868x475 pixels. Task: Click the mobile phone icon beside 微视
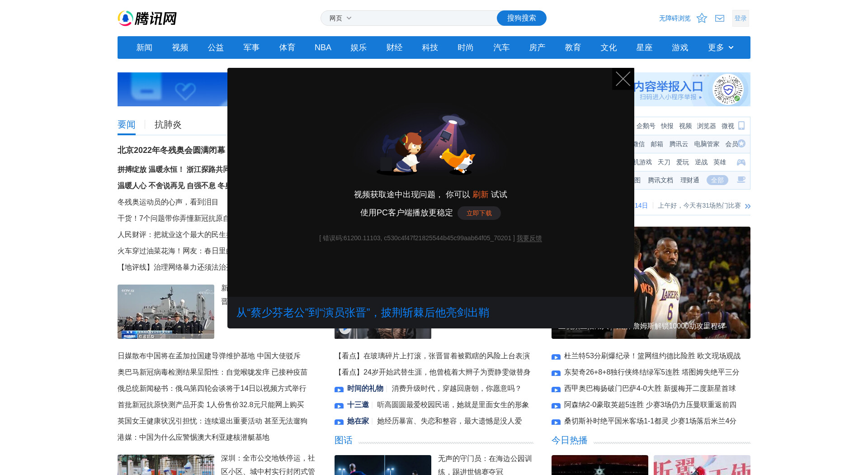(741, 126)
